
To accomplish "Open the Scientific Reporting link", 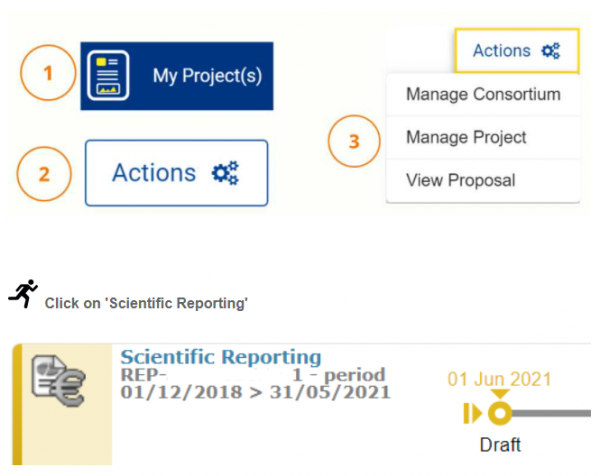I will (221, 357).
